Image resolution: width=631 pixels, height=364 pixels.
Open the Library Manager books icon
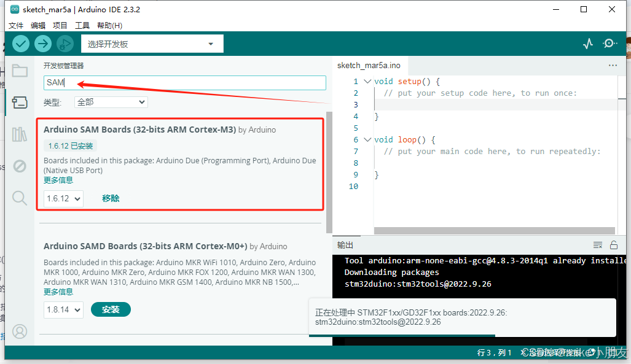click(x=20, y=134)
